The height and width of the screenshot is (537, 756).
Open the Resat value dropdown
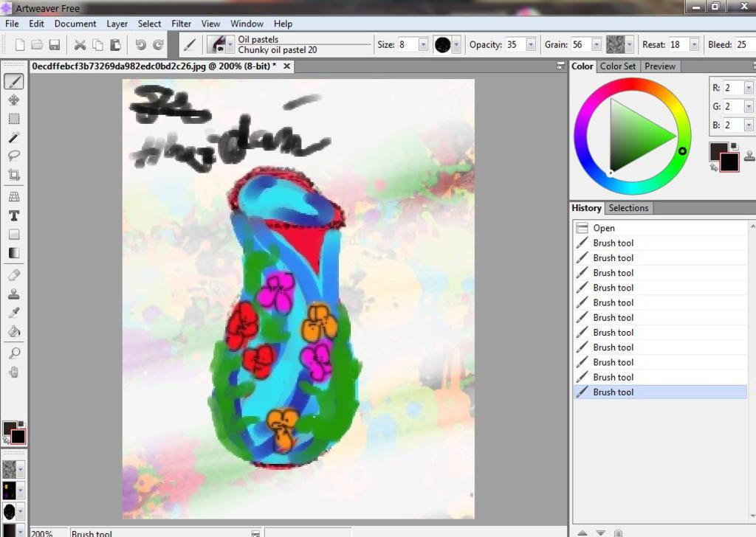click(694, 45)
